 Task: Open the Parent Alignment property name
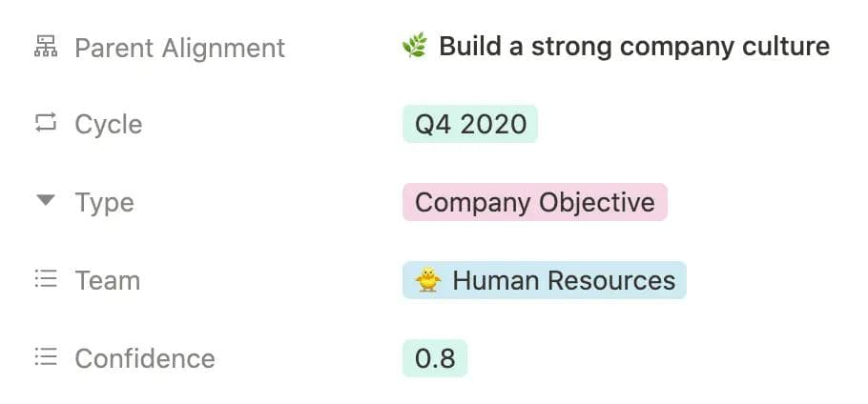tap(179, 47)
